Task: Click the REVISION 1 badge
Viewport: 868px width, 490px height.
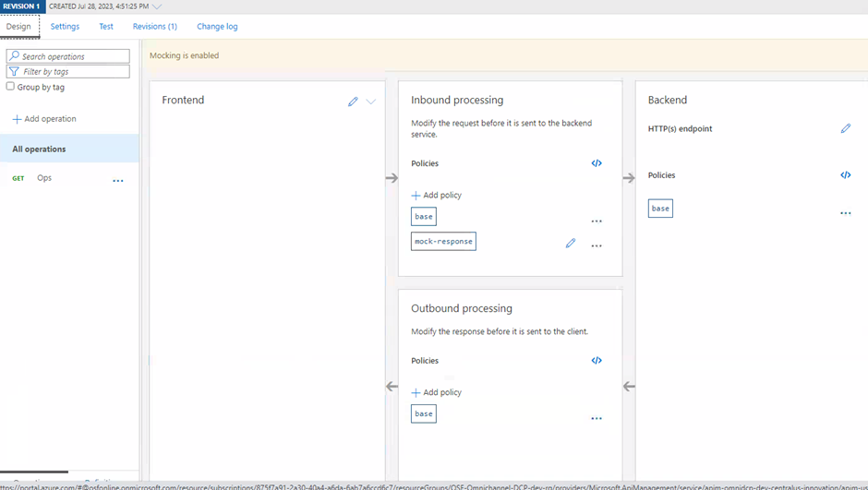Action: 23,6
